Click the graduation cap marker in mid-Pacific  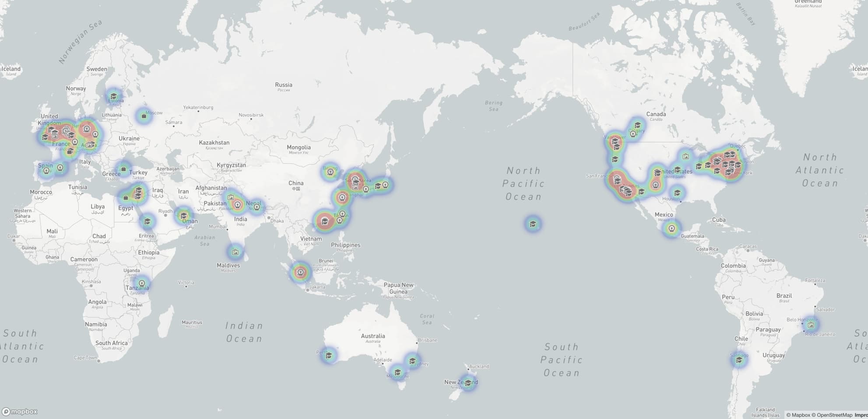[533, 224]
